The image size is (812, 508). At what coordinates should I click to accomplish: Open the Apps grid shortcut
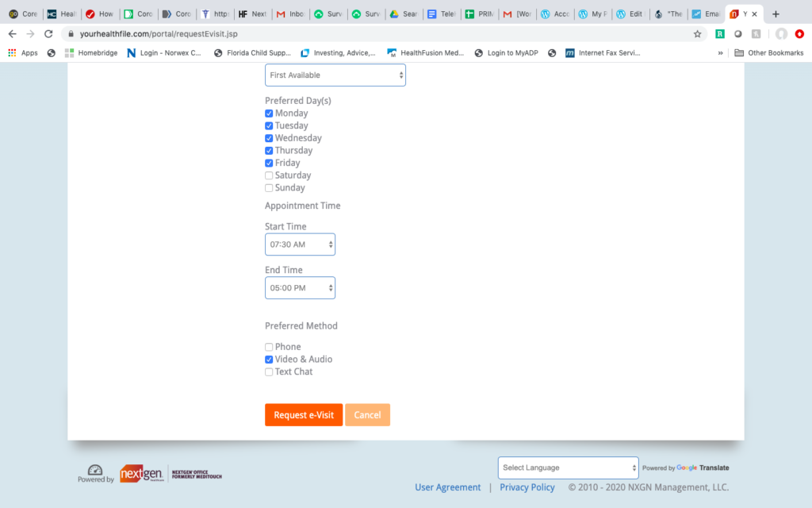23,53
